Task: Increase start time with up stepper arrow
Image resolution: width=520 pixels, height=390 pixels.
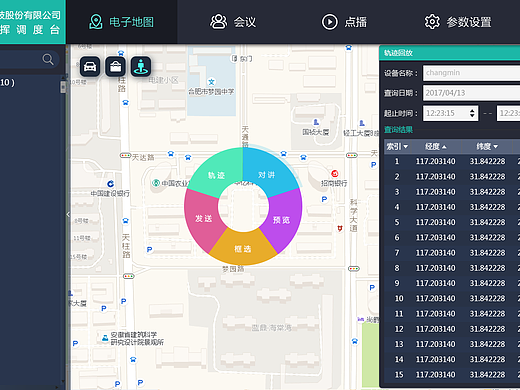Action: coord(472,110)
